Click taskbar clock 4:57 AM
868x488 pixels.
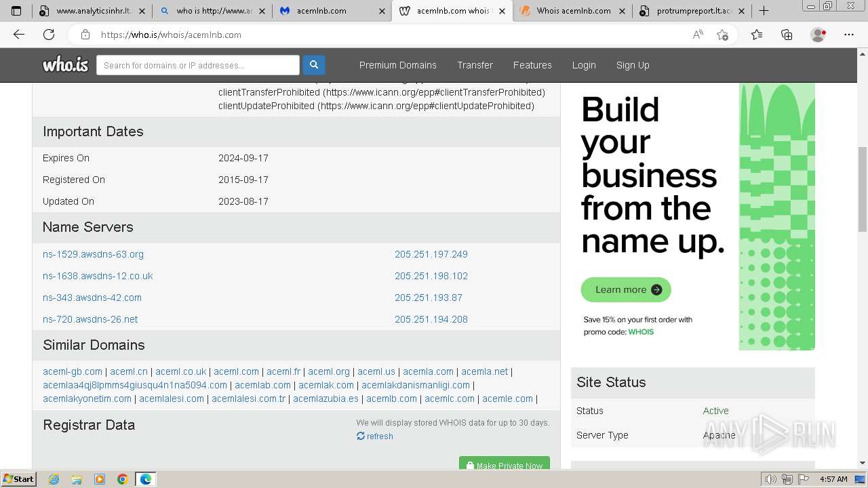(x=833, y=479)
